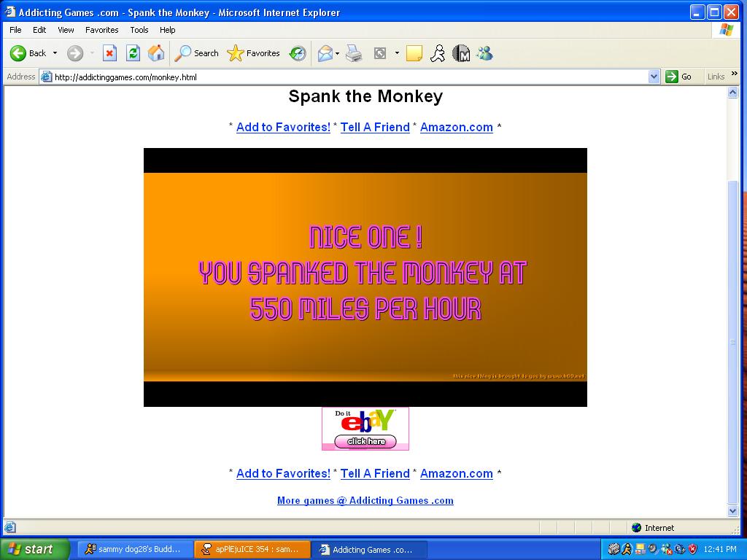
Task: Expand the Back button history arrow
Action: click(x=55, y=53)
